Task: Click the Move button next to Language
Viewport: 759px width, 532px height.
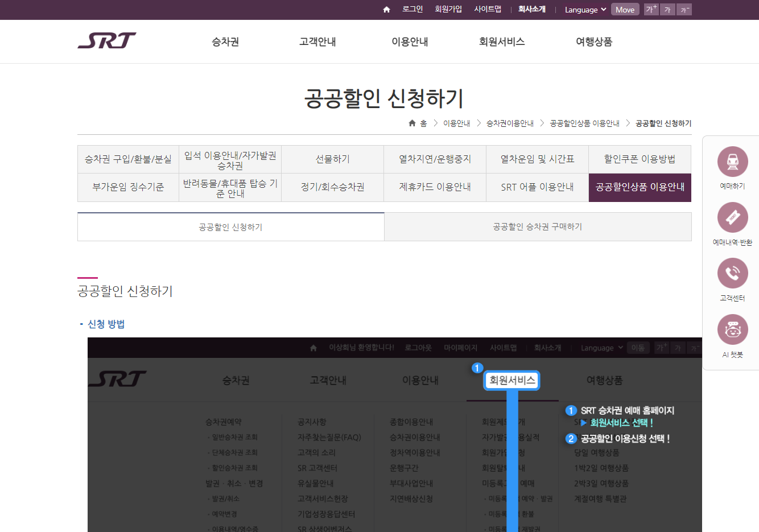Action: tap(625, 9)
